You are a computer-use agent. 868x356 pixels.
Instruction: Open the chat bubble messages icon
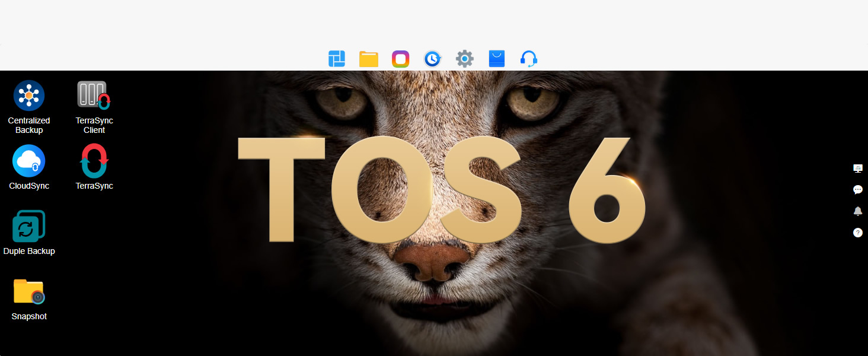[x=857, y=190]
